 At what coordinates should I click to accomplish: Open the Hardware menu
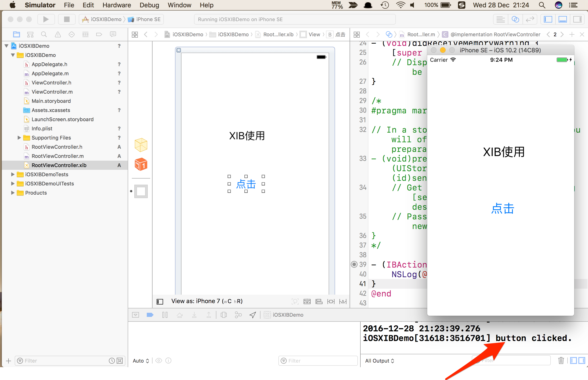tap(116, 5)
